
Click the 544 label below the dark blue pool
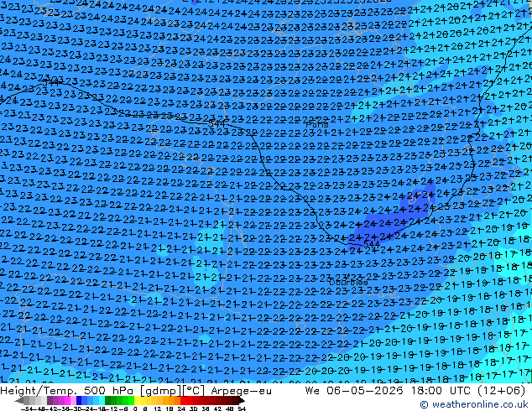[x=372, y=243]
